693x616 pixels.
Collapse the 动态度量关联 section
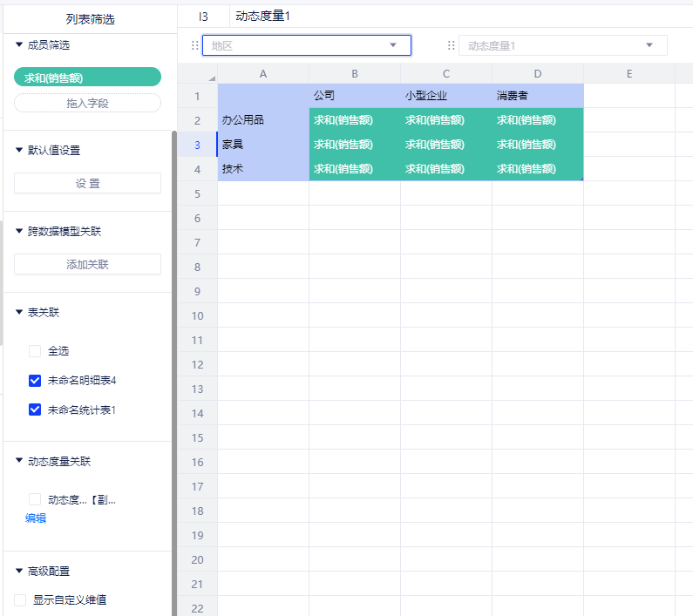click(19, 461)
